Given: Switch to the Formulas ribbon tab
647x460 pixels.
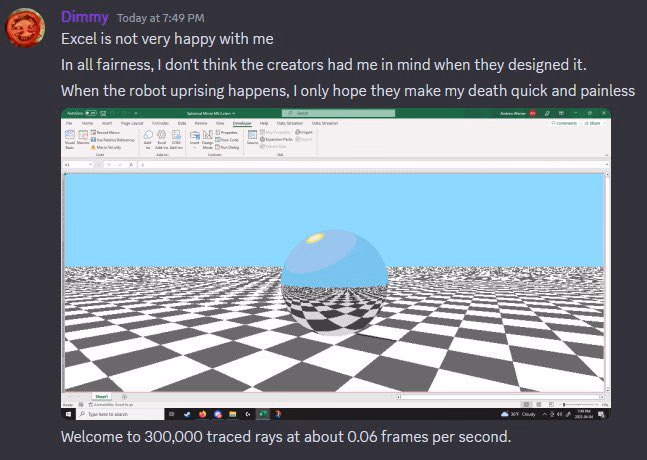Looking at the screenshot, I should [160, 123].
